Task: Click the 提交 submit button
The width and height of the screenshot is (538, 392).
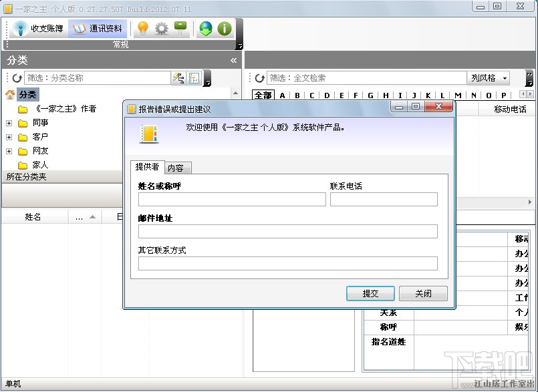Action: click(x=370, y=293)
